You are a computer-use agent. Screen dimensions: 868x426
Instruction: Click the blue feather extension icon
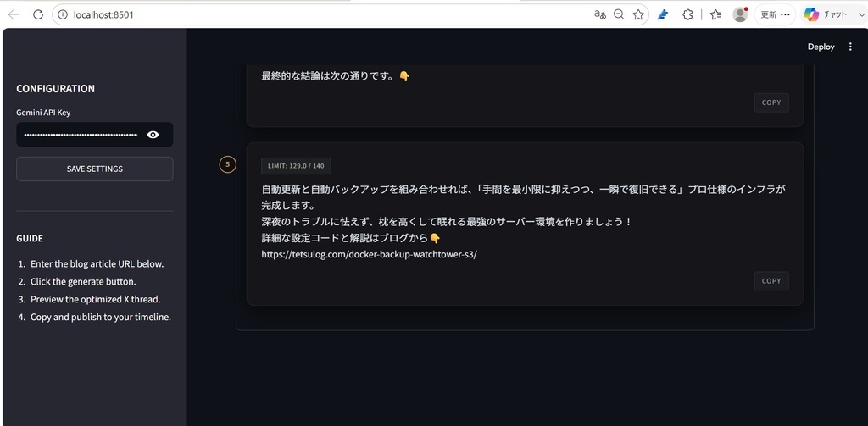point(663,15)
